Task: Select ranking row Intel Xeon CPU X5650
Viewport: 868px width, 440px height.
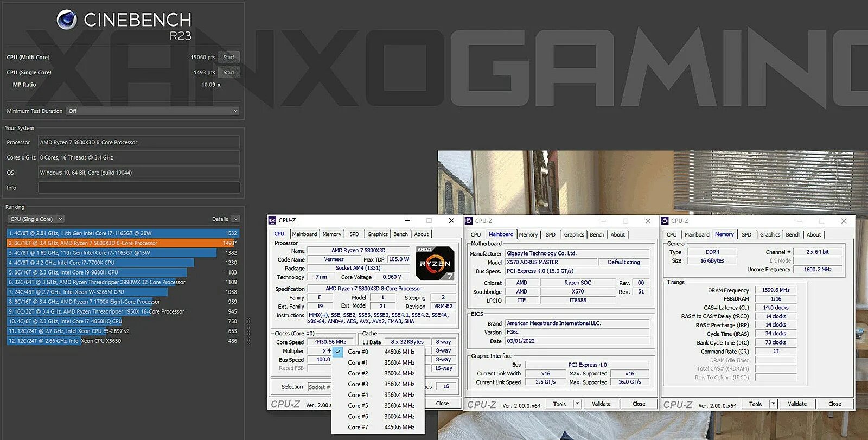Action: [x=123, y=341]
